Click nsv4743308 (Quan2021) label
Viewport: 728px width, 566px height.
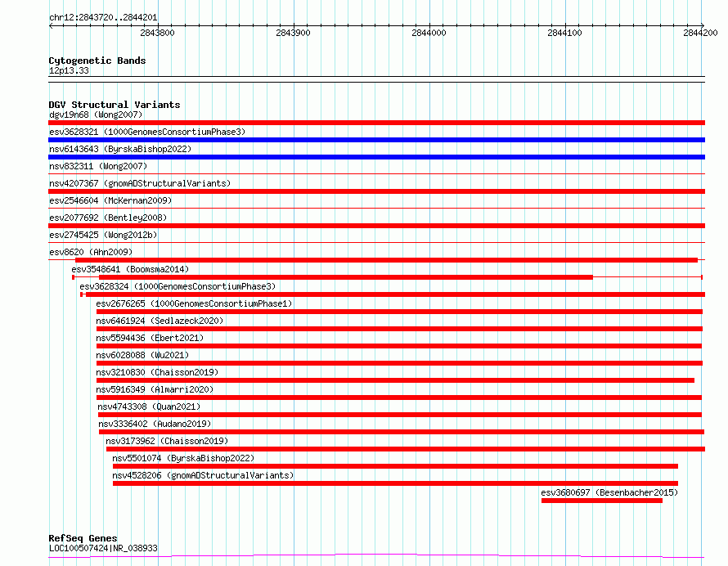click(x=149, y=407)
